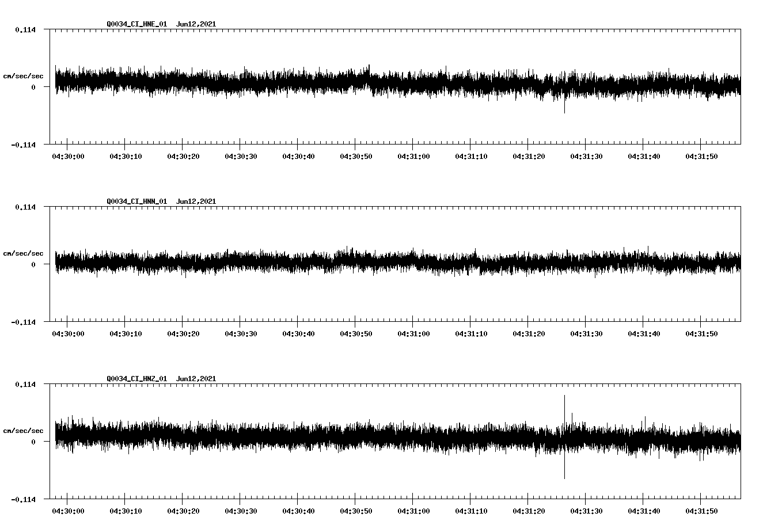782x532 pixels.
Task: Click 04:31:50 time label under HNZ plot
Action: click(x=701, y=511)
